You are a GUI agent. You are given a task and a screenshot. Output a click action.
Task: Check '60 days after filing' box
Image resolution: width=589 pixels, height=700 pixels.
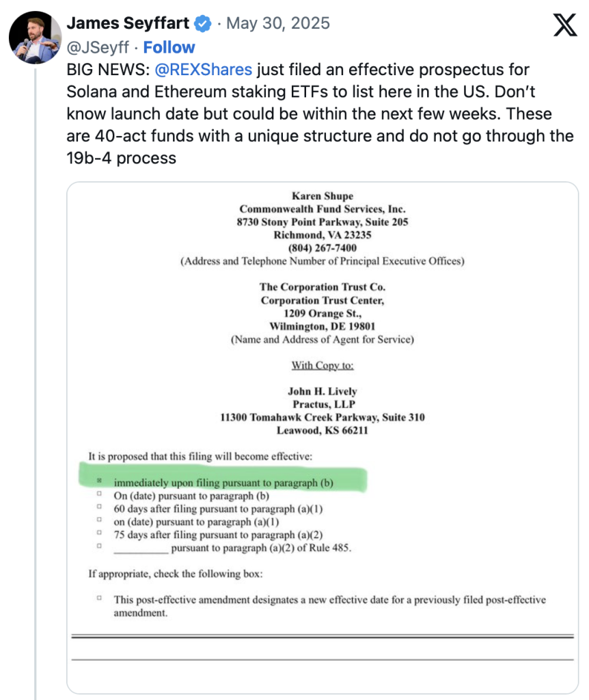coord(100,507)
